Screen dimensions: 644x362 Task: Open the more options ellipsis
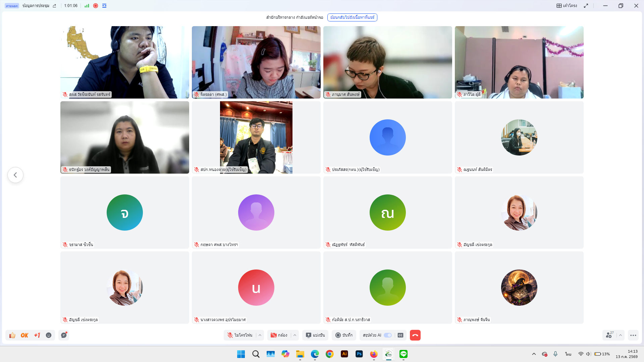click(633, 335)
